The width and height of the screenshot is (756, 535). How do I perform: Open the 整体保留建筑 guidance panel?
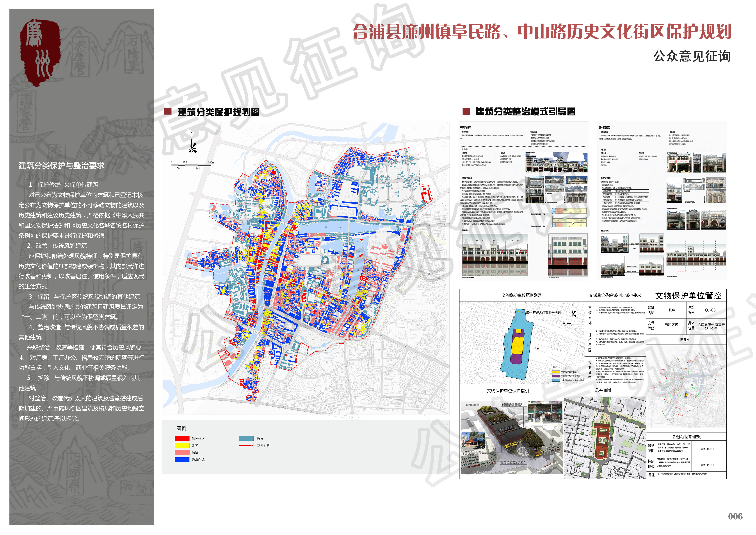[x=662, y=201]
